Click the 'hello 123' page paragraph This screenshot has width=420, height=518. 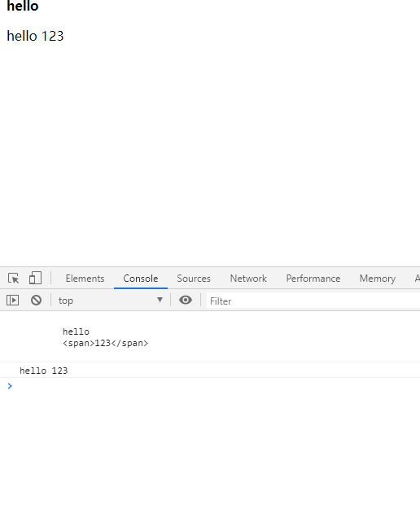point(35,36)
